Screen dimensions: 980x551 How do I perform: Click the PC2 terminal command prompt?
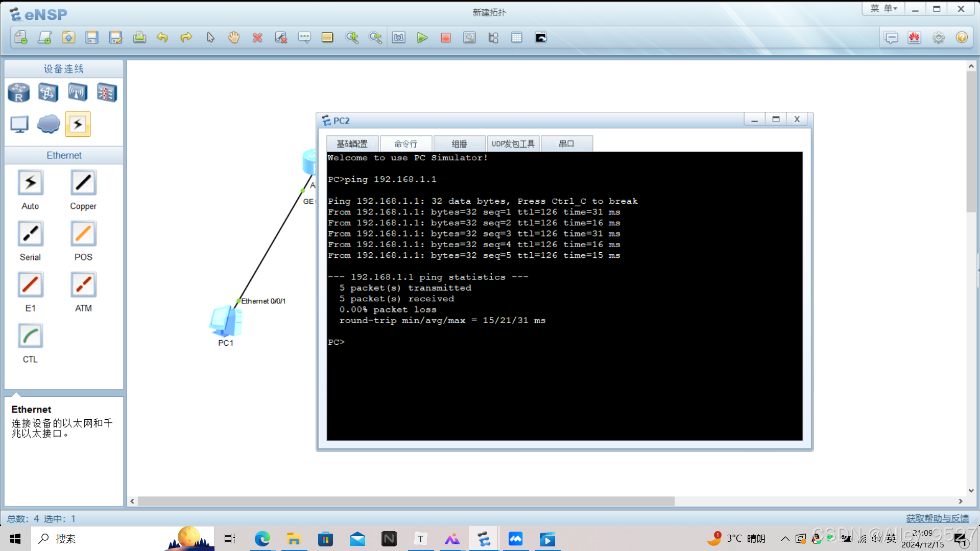337,342
